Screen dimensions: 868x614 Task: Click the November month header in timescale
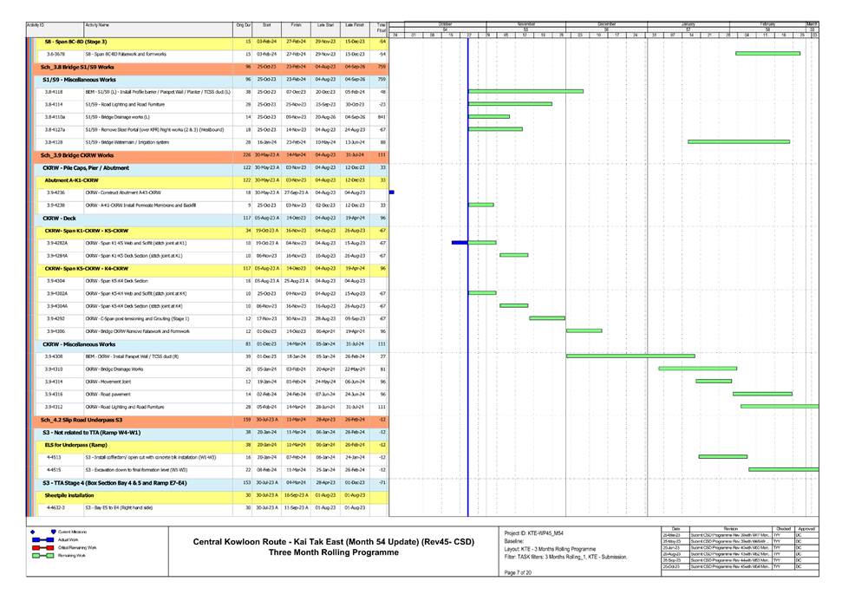(526, 24)
